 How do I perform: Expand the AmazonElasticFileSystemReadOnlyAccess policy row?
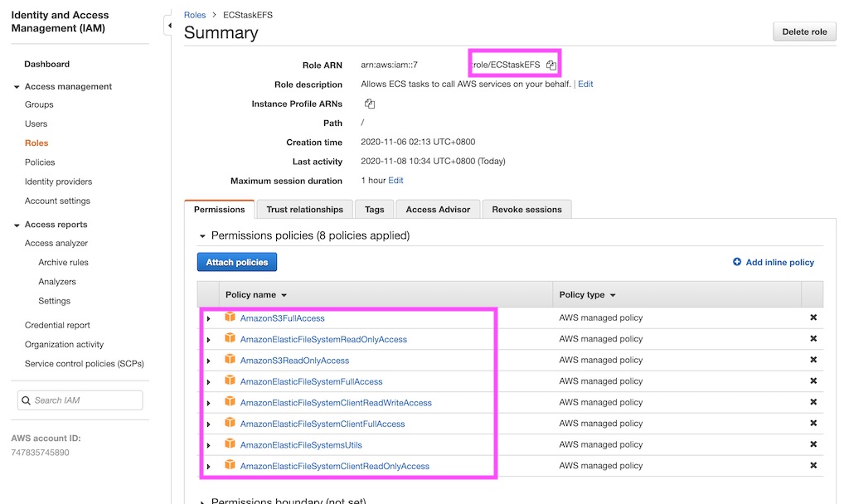click(208, 340)
